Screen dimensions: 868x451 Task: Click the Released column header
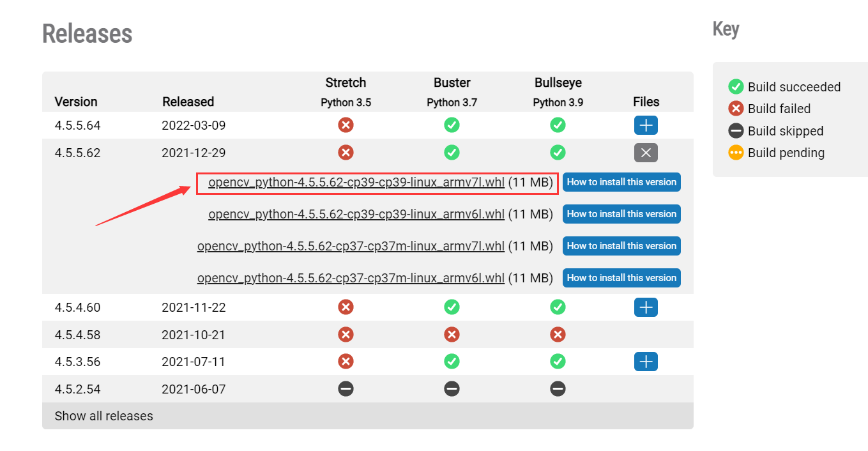188,102
